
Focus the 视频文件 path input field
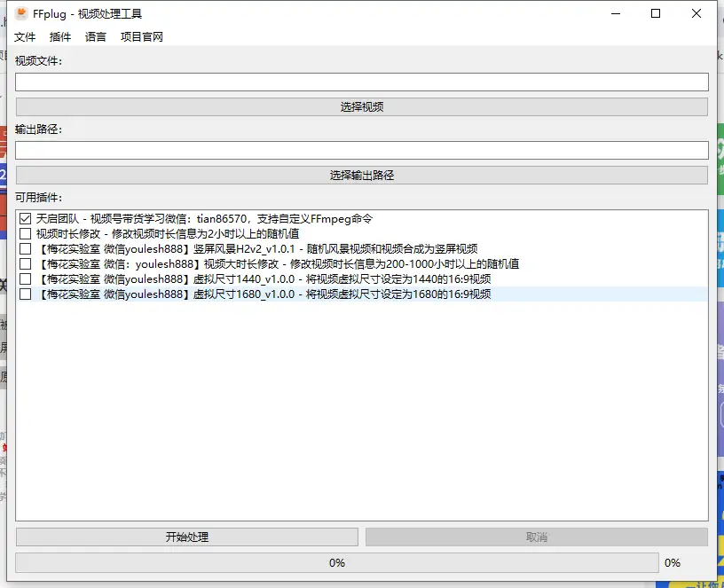362,82
